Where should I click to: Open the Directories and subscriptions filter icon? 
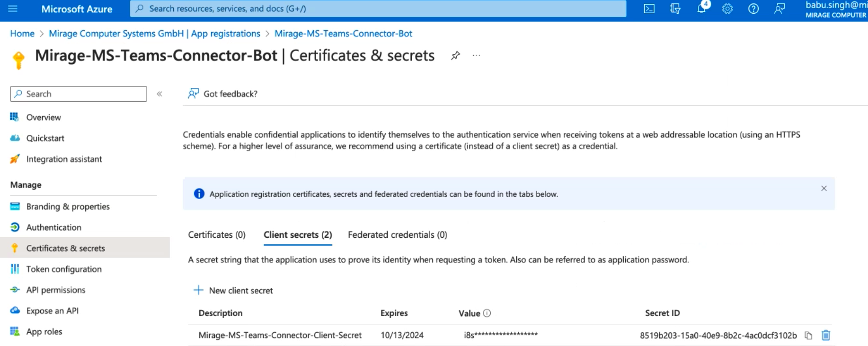[675, 9]
